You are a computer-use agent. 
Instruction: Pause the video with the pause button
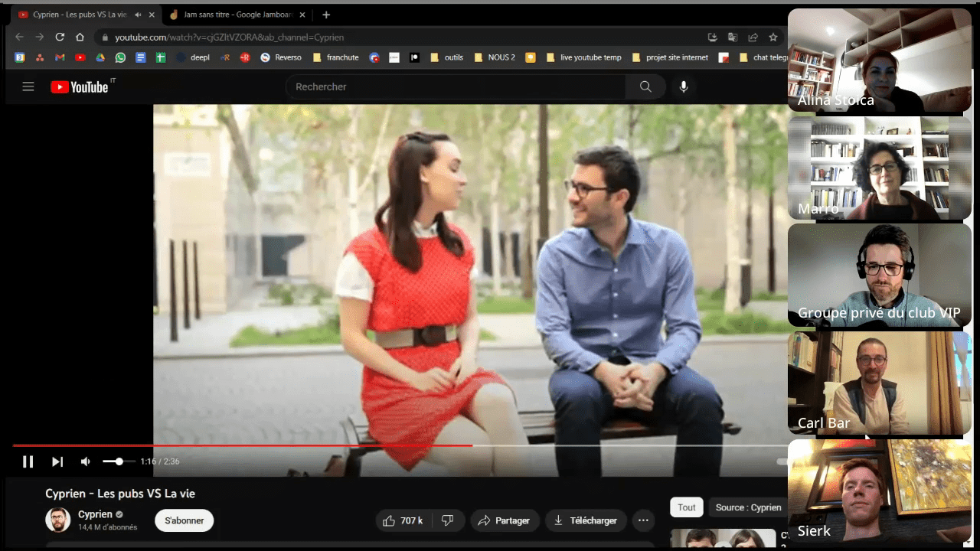point(28,461)
